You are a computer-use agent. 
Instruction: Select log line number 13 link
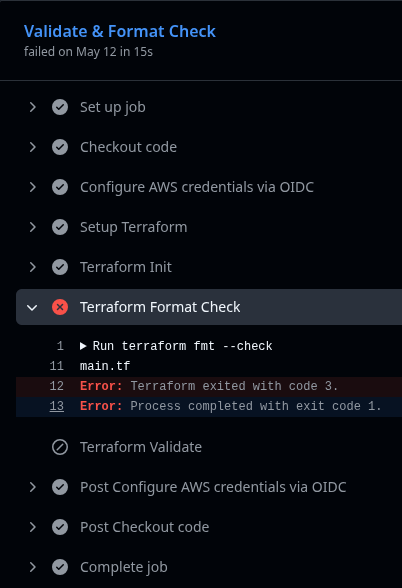[57, 406]
